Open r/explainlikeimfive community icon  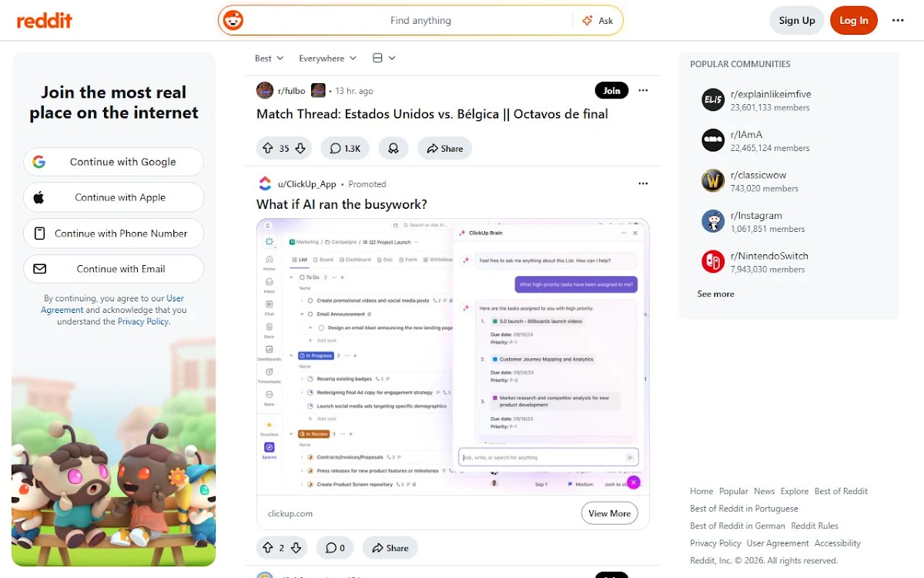pyautogui.click(x=713, y=100)
